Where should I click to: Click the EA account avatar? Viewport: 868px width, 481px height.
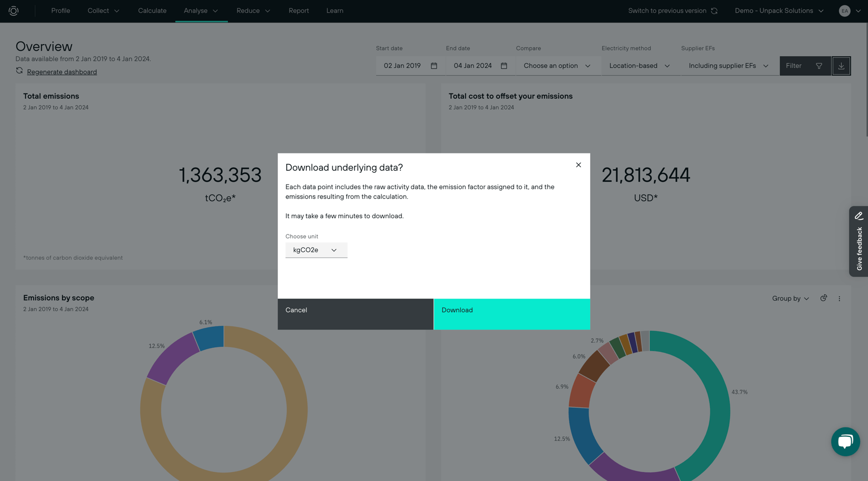(844, 11)
